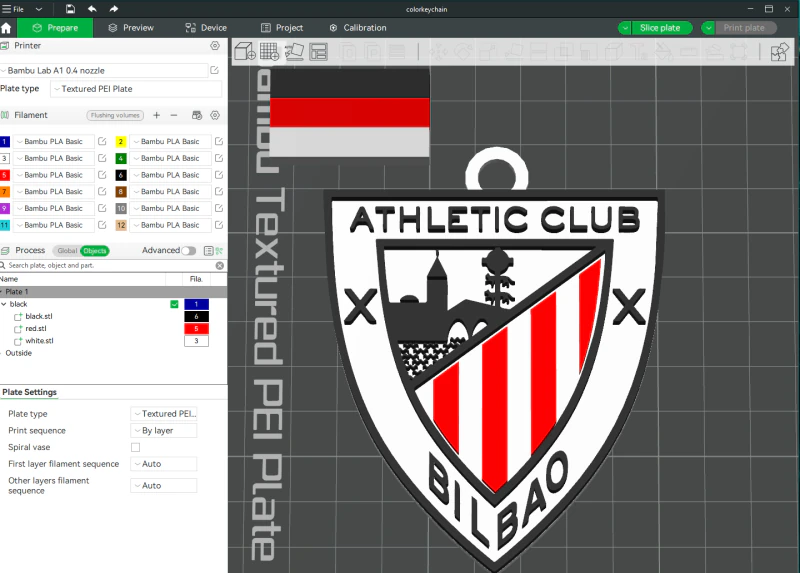Edit filament 2 preset icon
Screen dimensions: 800x573
[219, 141]
